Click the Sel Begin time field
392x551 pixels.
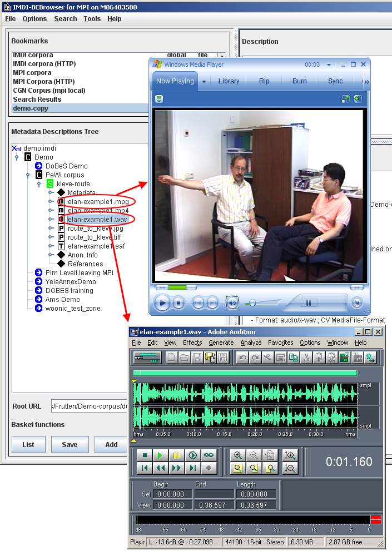[x=172, y=494]
